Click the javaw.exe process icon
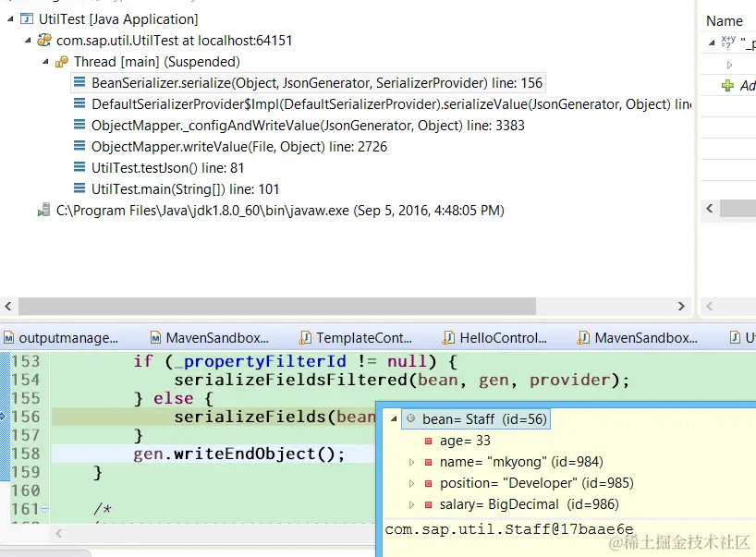The width and height of the screenshot is (756, 557). click(43, 210)
